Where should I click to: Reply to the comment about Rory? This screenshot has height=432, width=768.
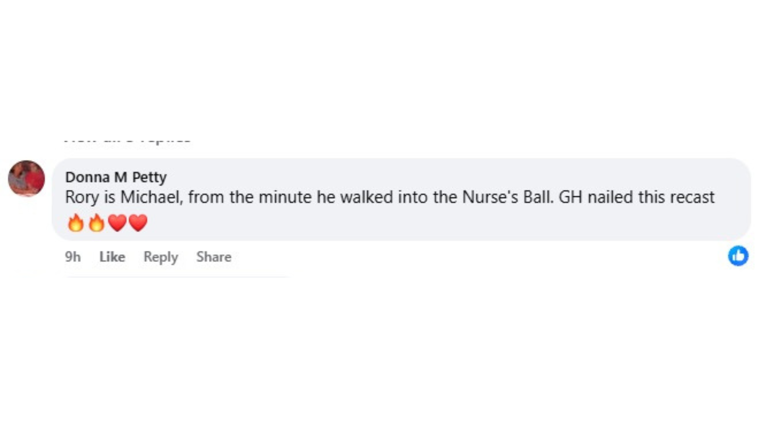[x=160, y=257]
